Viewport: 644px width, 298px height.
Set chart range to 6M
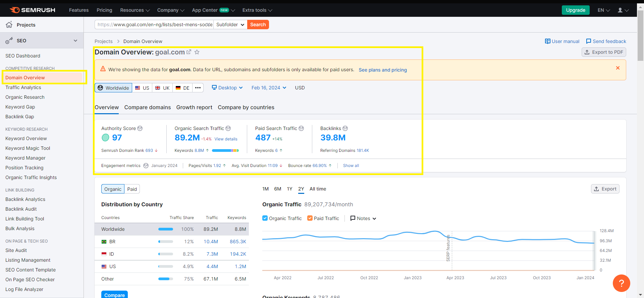278,189
